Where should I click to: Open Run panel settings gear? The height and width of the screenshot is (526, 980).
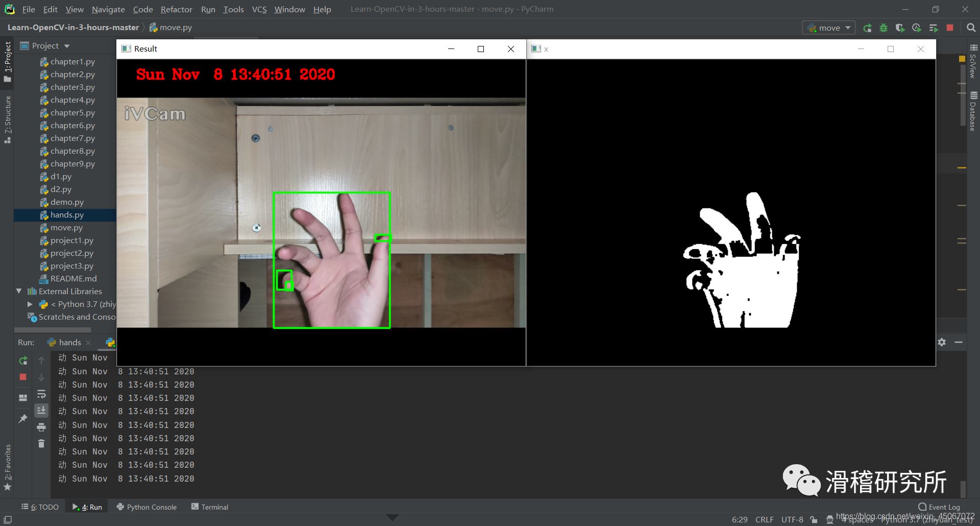click(942, 342)
